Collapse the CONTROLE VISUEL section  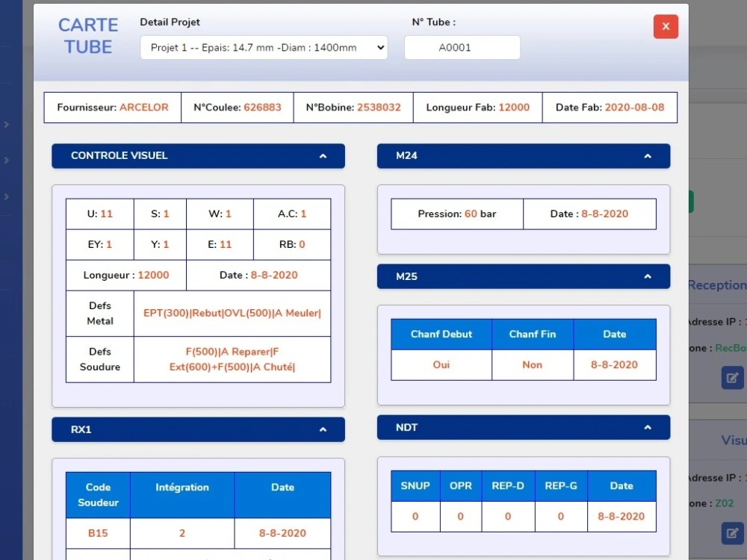[198, 156]
